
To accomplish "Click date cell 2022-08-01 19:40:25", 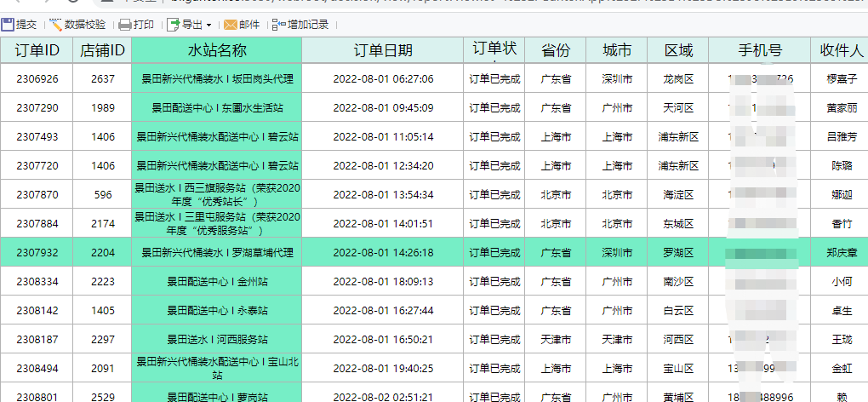I will pyautogui.click(x=383, y=368).
